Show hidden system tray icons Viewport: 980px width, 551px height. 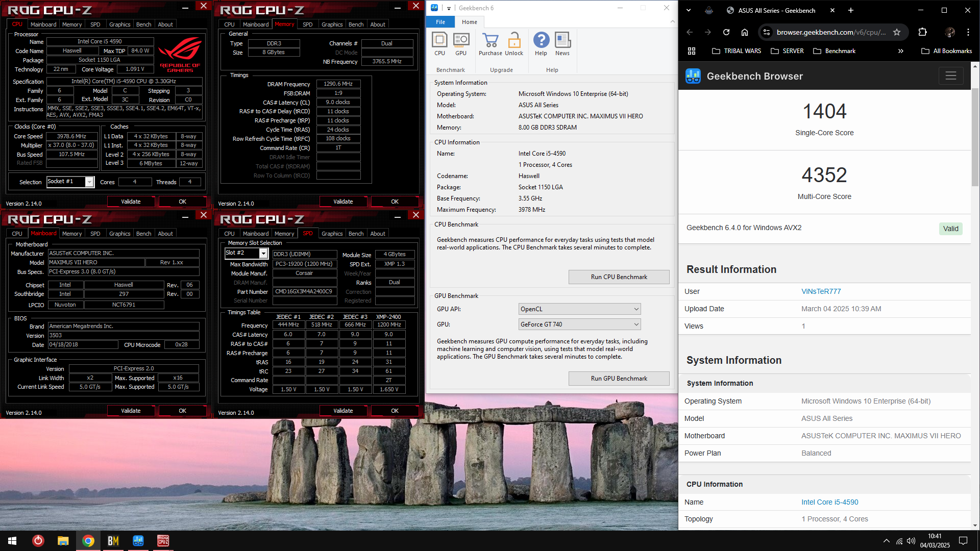[x=887, y=541]
